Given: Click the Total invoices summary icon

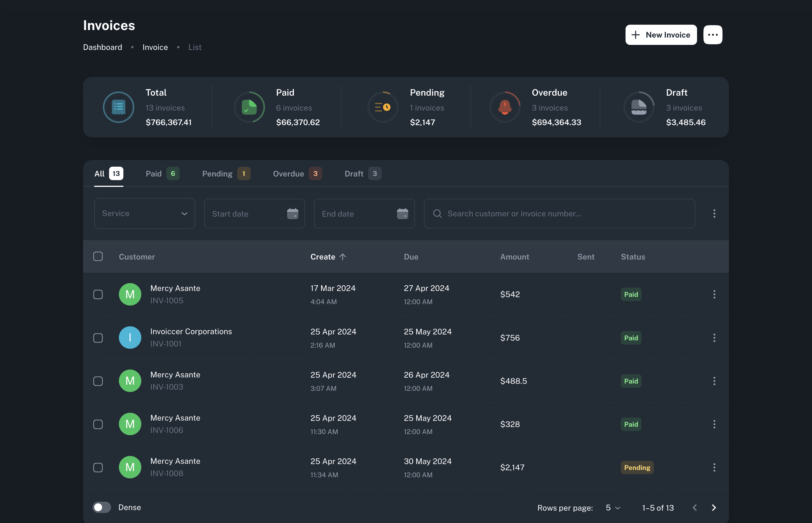Looking at the screenshot, I should pos(118,107).
